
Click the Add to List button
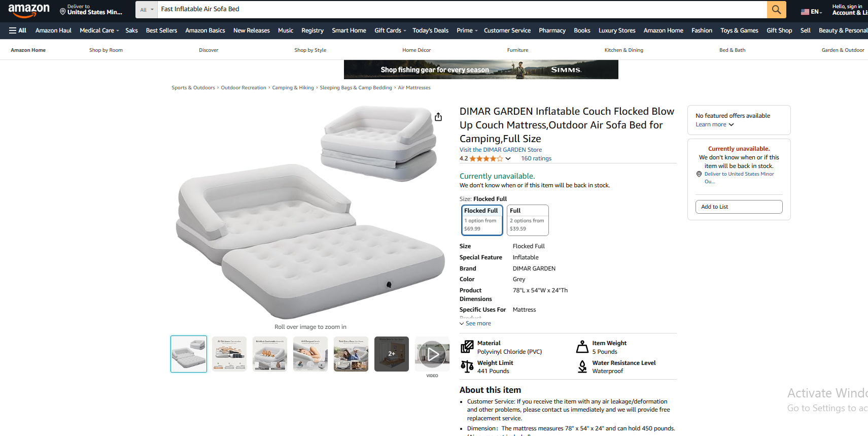coord(739,207)
